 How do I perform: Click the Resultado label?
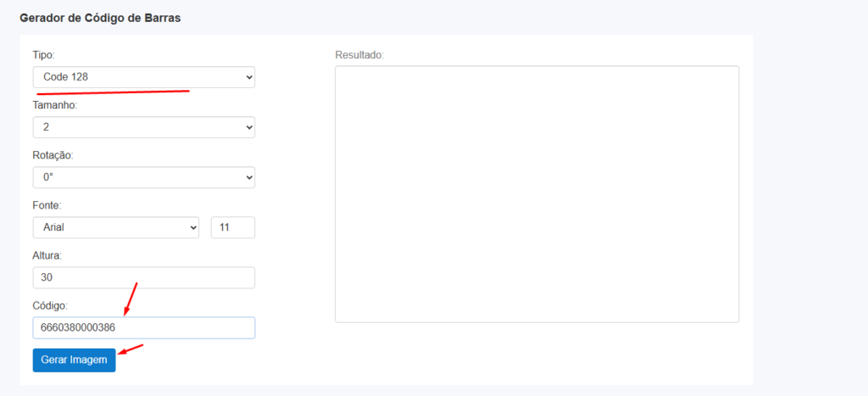(x=359, y=55)
